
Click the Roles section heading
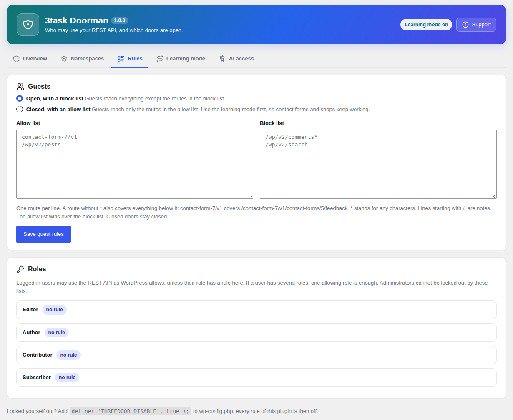coord(37,269)
